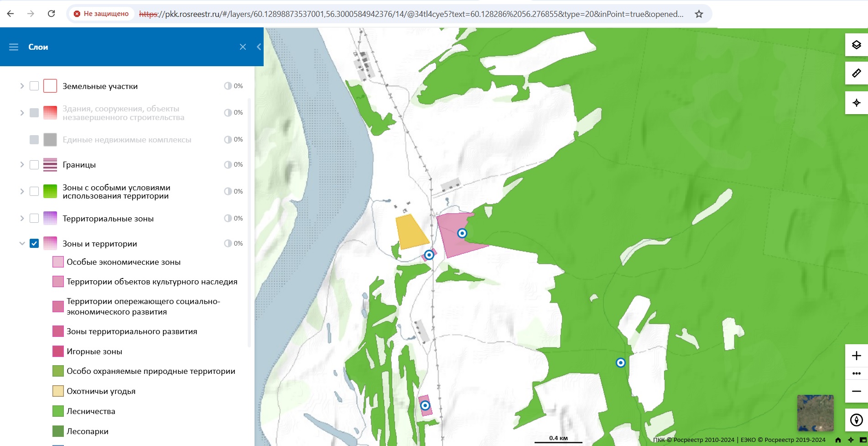The height and width of the screenshot is (446, 868).
Task: Click the locate my position icon
Action: click(856, 103)
